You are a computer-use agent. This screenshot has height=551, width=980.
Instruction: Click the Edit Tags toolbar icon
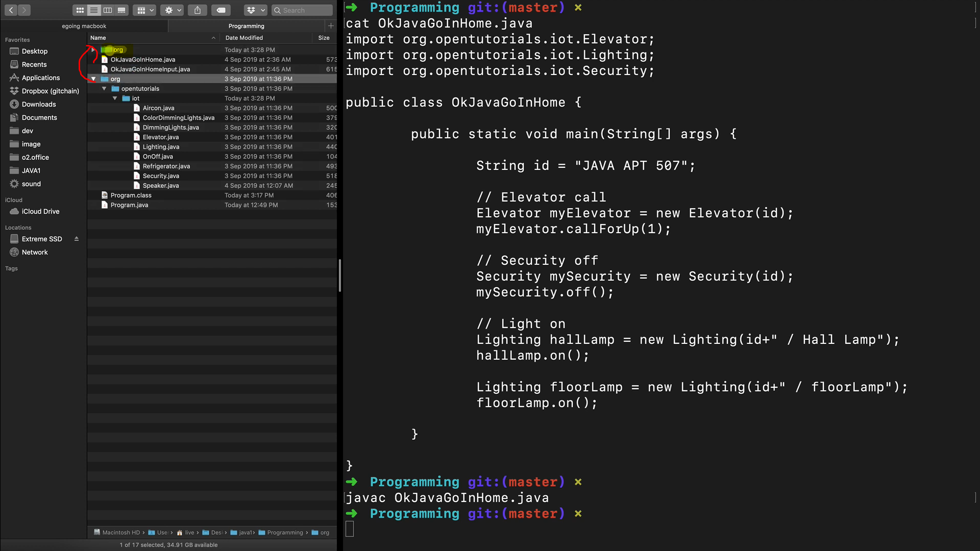coord(221,10)
